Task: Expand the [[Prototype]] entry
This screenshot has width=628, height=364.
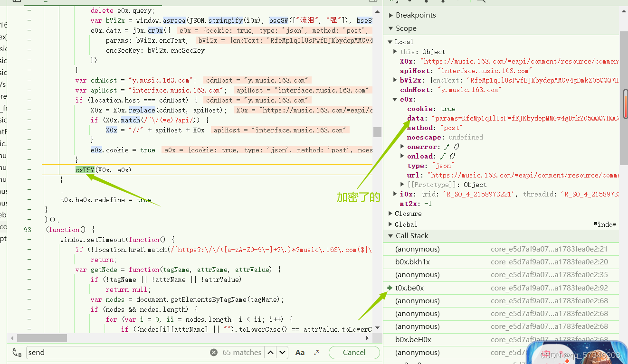Action: coord(402,185)
